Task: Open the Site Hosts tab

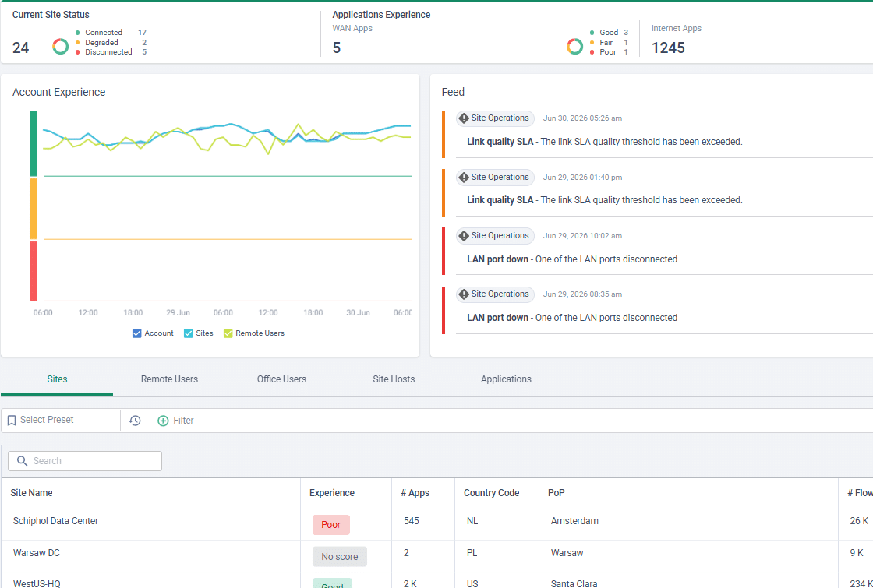Action: point(394,379)
